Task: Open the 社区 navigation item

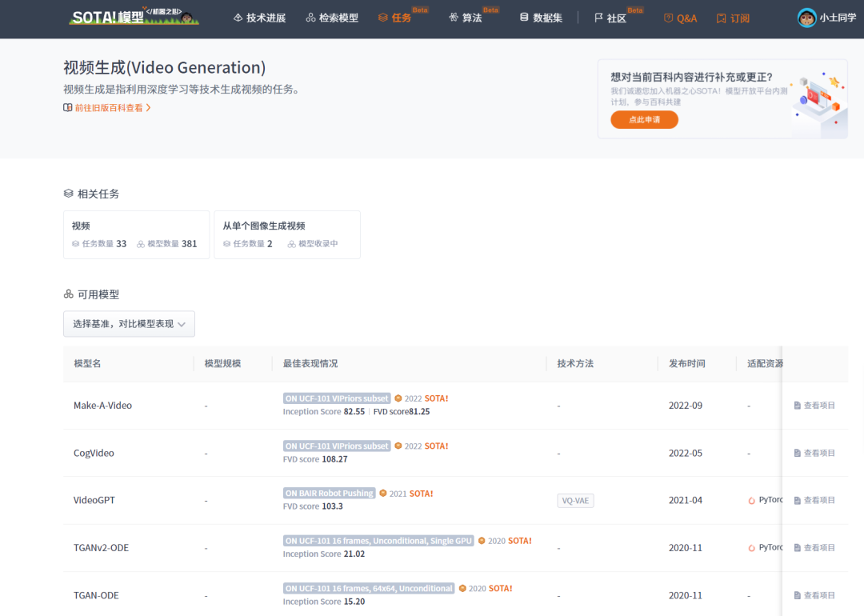Action: (x=610, y=18)
